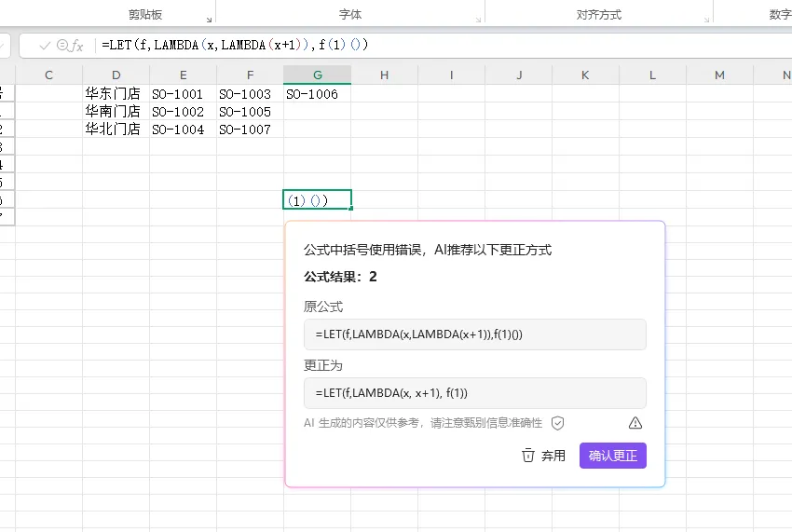792x532 pixels.
Task: Click the AI 生成的内容仅供参考 disclaimer text
Action: 423,423
